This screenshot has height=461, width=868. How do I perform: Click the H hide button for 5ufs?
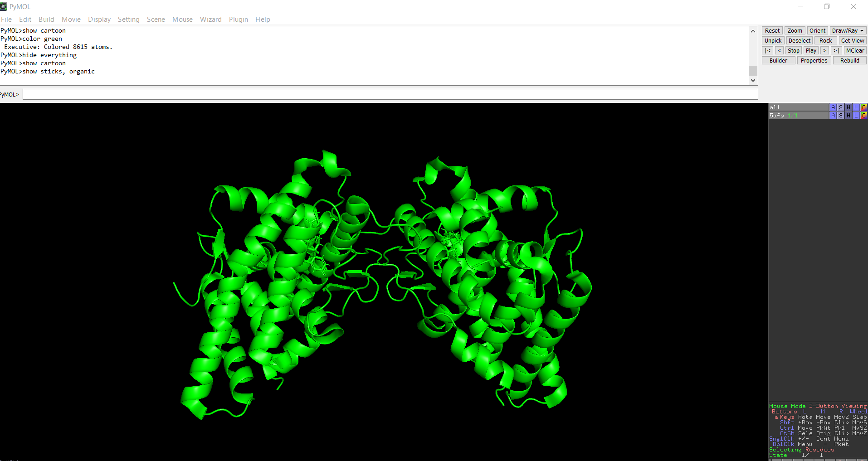[x=848, y=116]
